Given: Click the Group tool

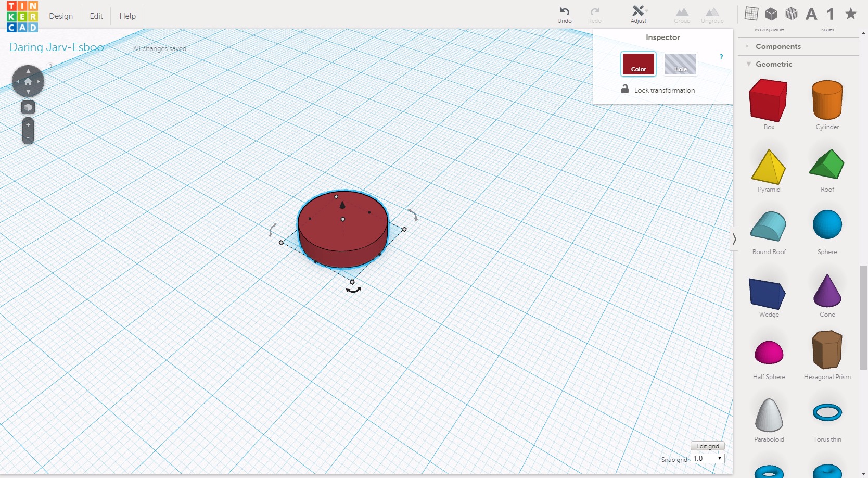Looking at the screenshot, I should 682,15.
